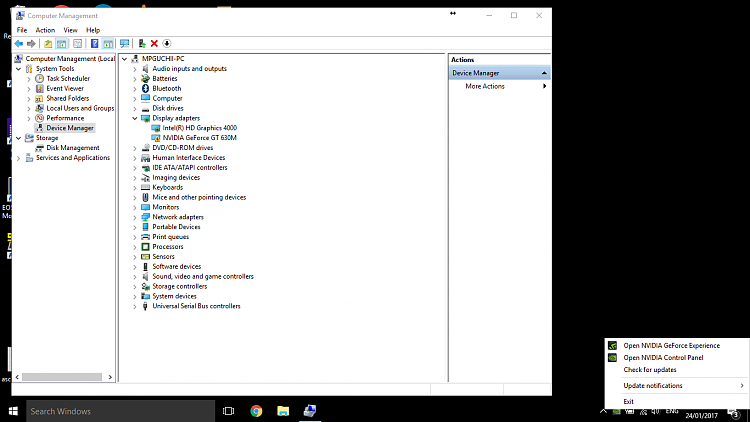Open the View menu
This screenshot has width=750, height=422.
click(x=70, y=30)
